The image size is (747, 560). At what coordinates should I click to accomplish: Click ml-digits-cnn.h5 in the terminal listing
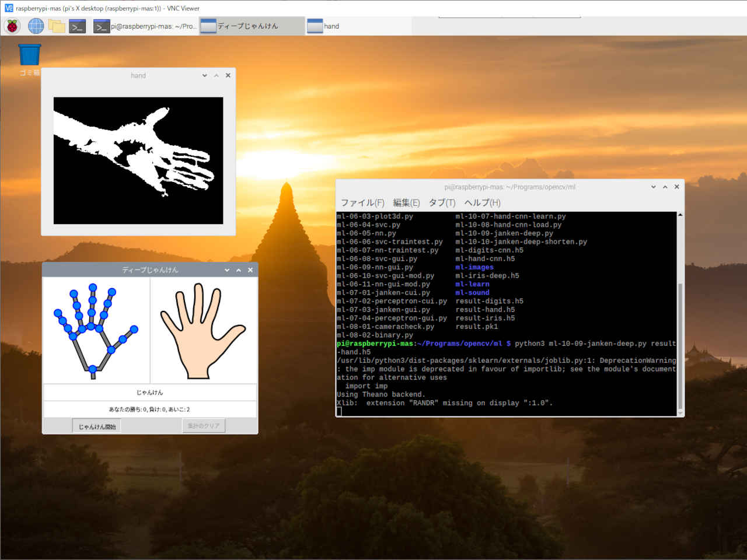pos(489,250)
